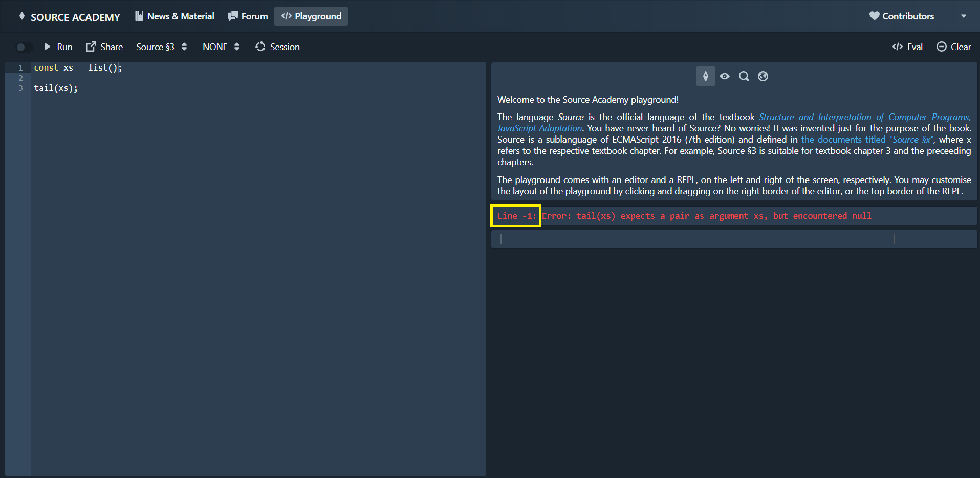This screenshot has width=980, height=478.
Task: Click the Run button
Action: [x=58, y=47]
